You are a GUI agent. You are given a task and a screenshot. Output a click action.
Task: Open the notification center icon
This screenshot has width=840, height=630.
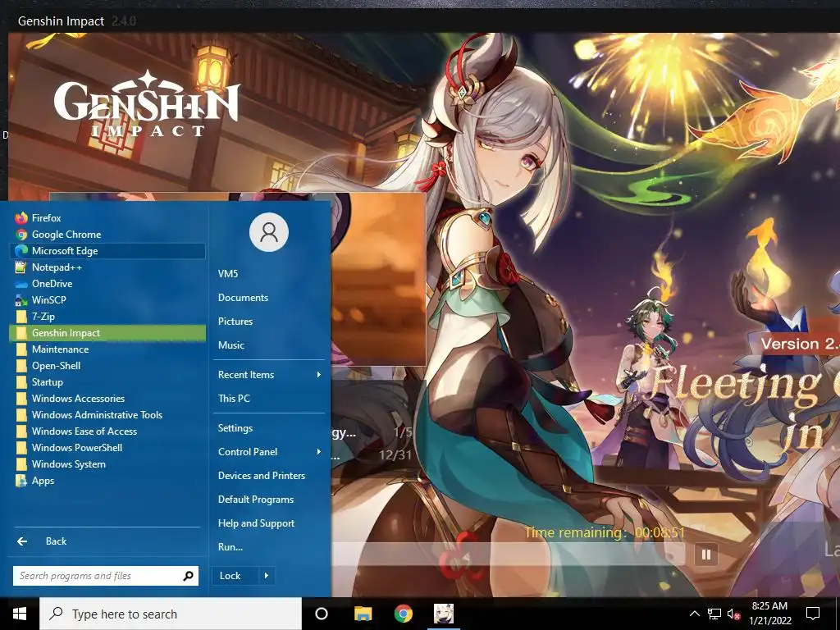[x=813, y=614]
